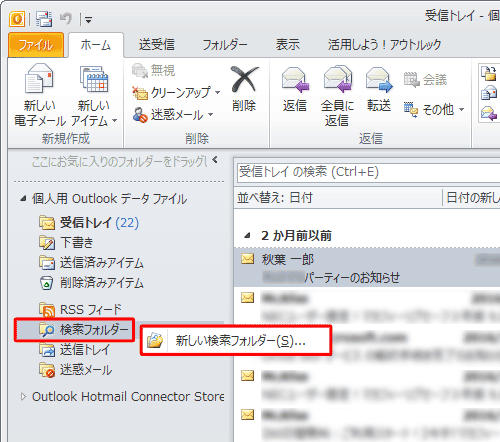Click the 削除 (Delete) X icon
Screen dimensions: 500x442
tap(245, 79)
